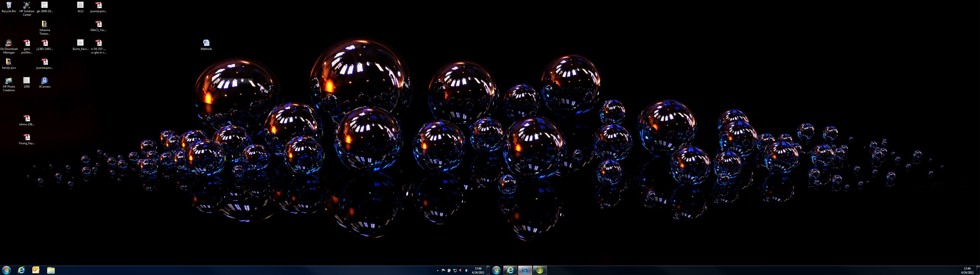980x275 pixels.
Task: Open the Action Center flag icon
Action: click(443, 270)
